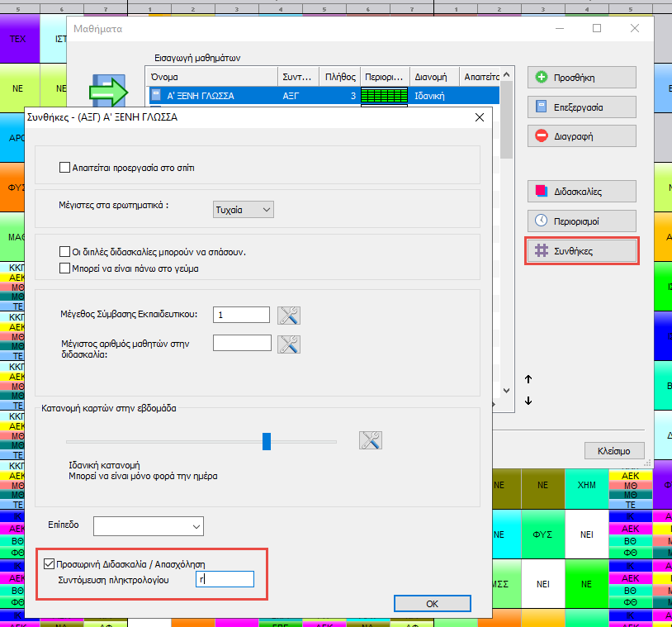The width and height of the screenshot is (672, 627).
Task: Click the Συντόμευση πληκτρολογίου input field
Action: 225,581
